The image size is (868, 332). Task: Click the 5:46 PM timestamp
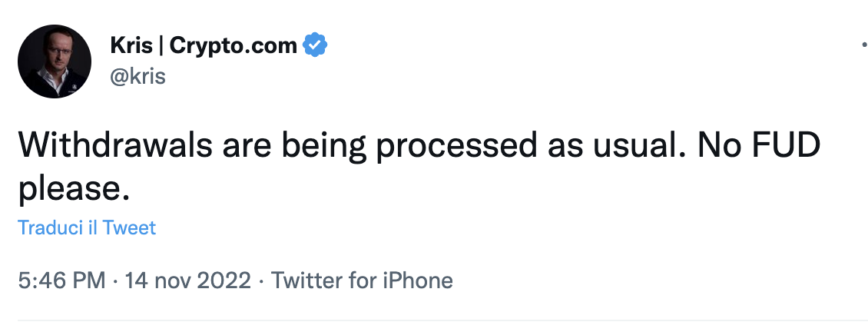tap(61, 281)
